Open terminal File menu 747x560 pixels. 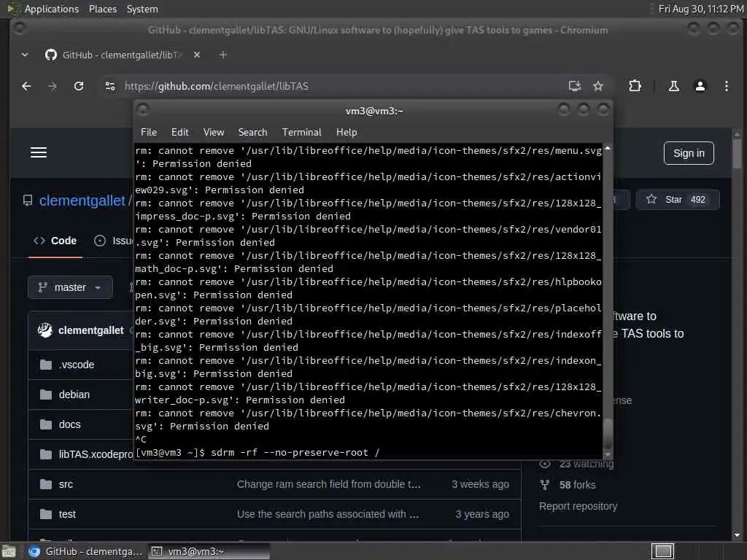[149, 133]
